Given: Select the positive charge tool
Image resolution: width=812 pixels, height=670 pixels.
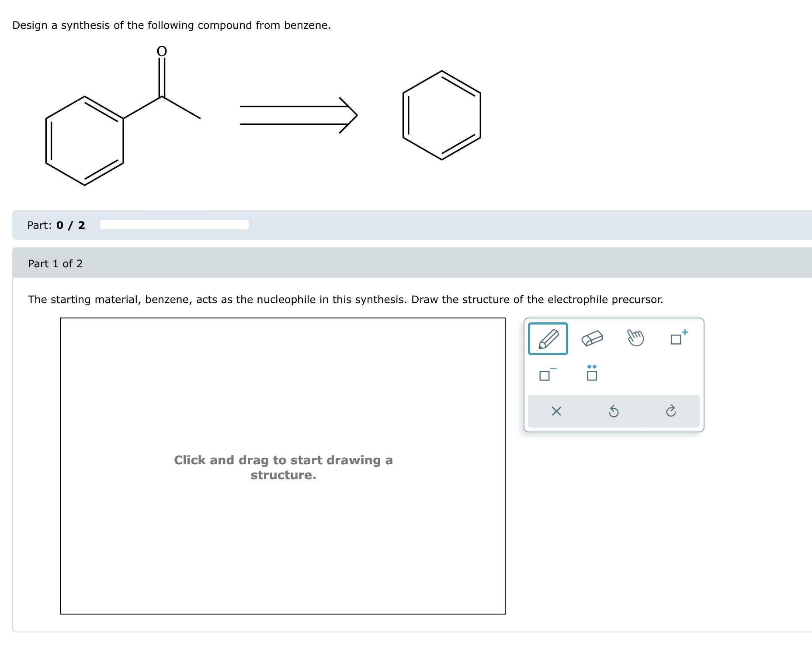Looking at the screenshot, I should point(677,338).
